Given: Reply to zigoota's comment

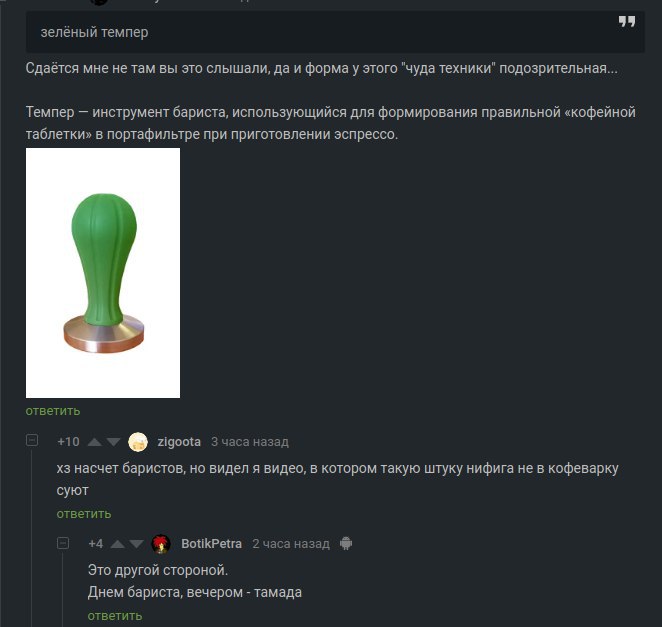Looking at the screenshot, I should coord(84,514).
